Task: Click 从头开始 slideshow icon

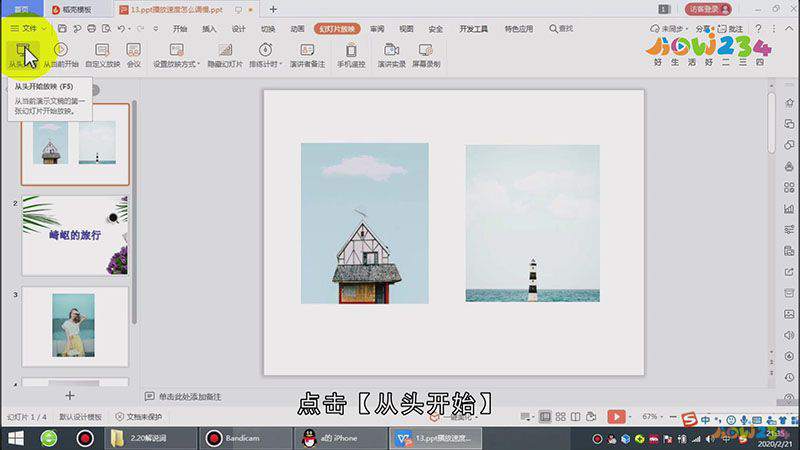Action: 22,55
